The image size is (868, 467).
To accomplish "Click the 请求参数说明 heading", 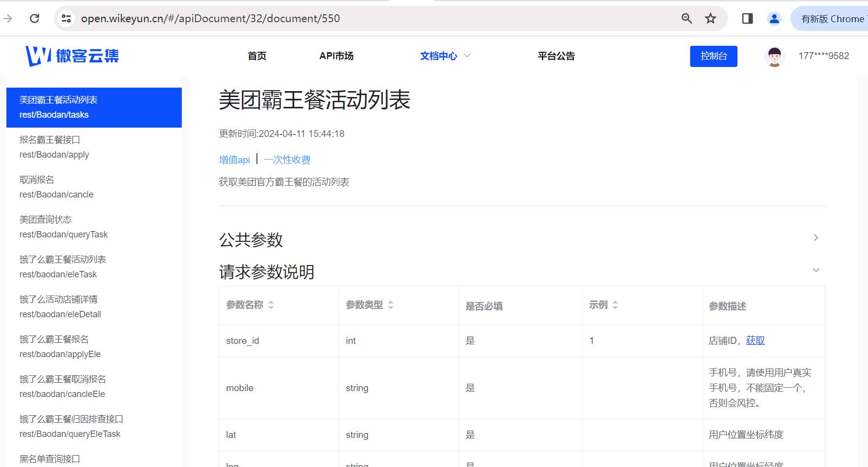I will (267, 272).
